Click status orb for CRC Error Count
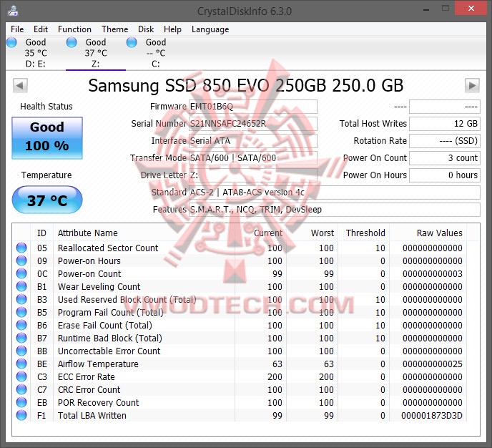The height and width of the screenshot is (448, 492). tap(21, 389)
